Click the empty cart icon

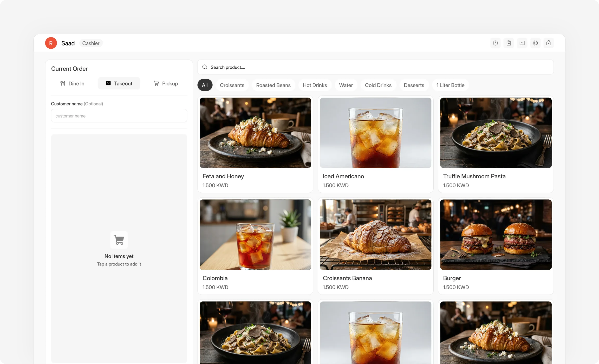click(119, 240)
